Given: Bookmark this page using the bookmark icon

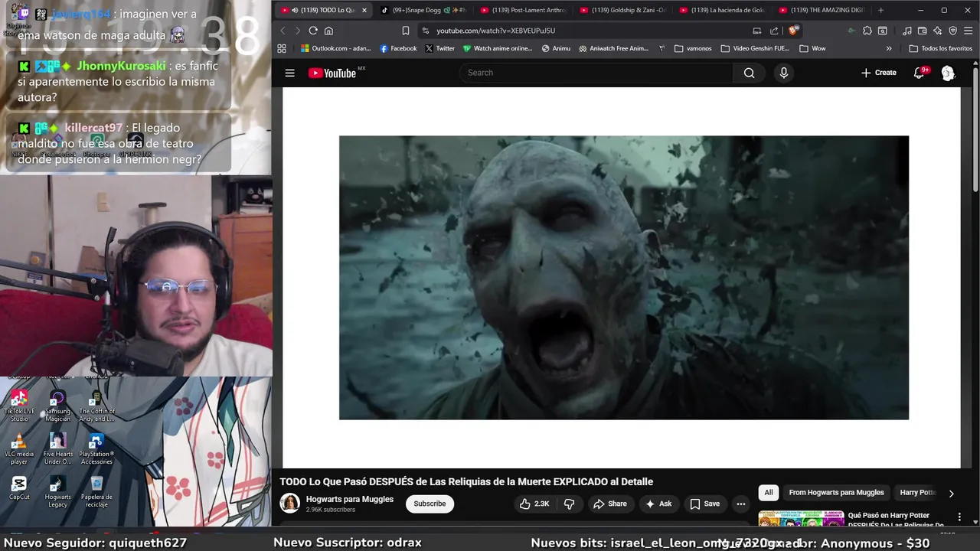Looking at the screenshot, I should pos(406,31).
